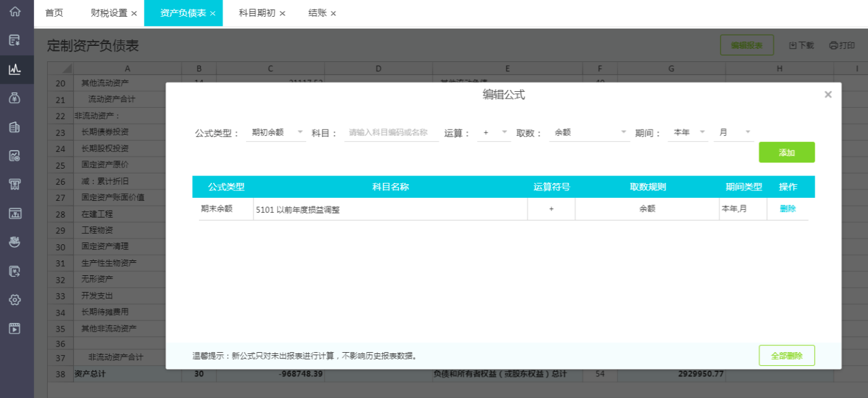
Task: Open the reports chart sidebar icon
Action: [15, 69]
